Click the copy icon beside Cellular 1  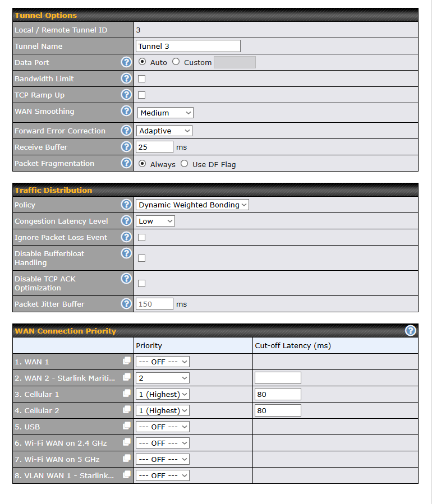127,394
